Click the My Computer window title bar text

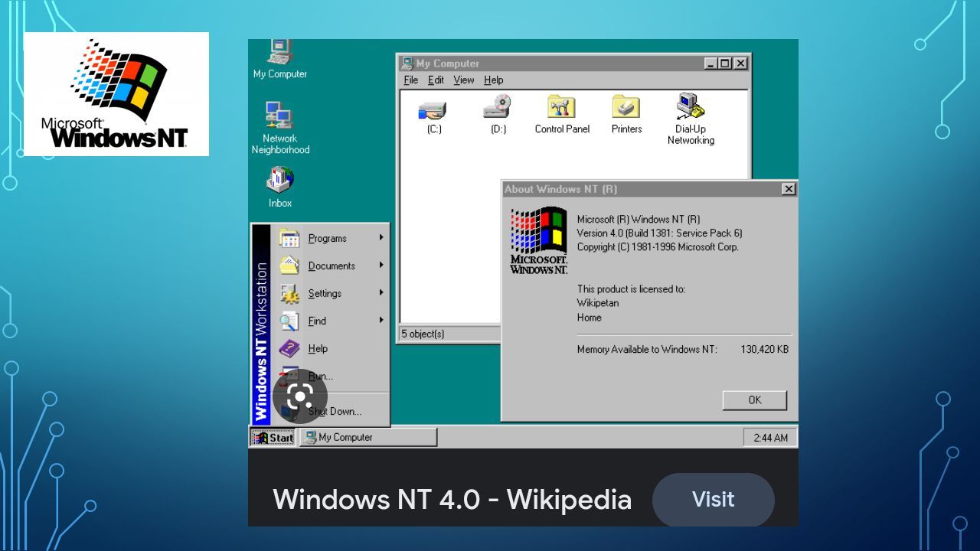point(448,64)
